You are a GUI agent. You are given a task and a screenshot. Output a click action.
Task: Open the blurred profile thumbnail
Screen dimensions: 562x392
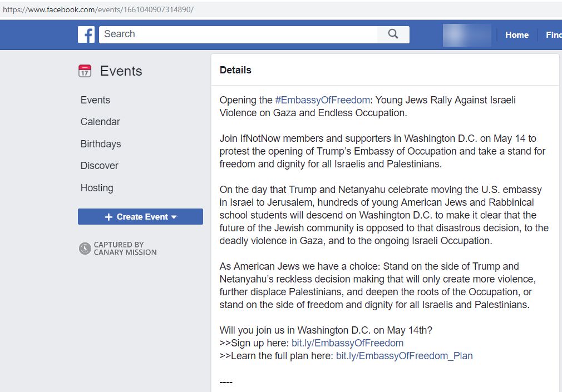point(467,35)
